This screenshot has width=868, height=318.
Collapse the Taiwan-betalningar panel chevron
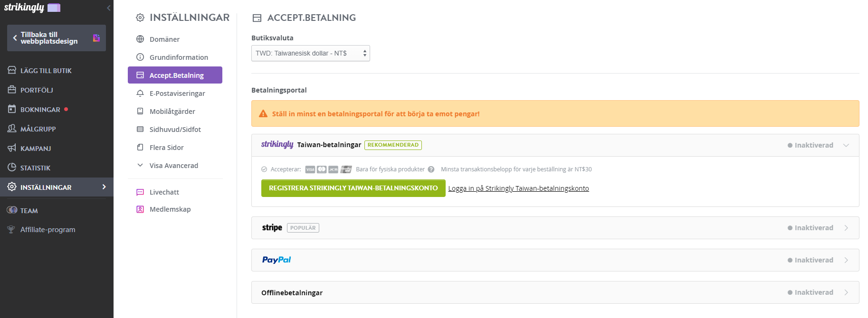click(x=846, y=145)
